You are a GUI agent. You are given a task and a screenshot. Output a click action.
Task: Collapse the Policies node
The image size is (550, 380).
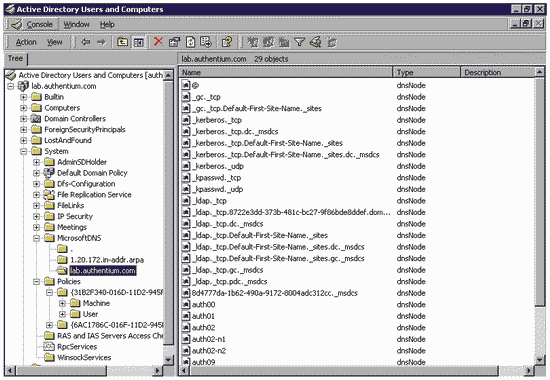pos(36,281)
